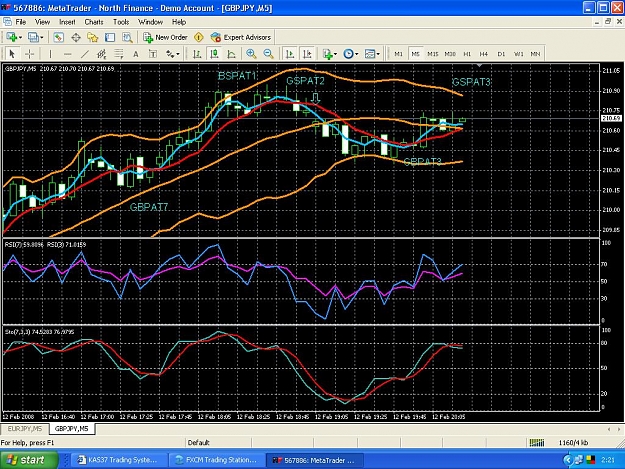Open the Windows start button
Viewport: 625px width, 469px height.
29,460
